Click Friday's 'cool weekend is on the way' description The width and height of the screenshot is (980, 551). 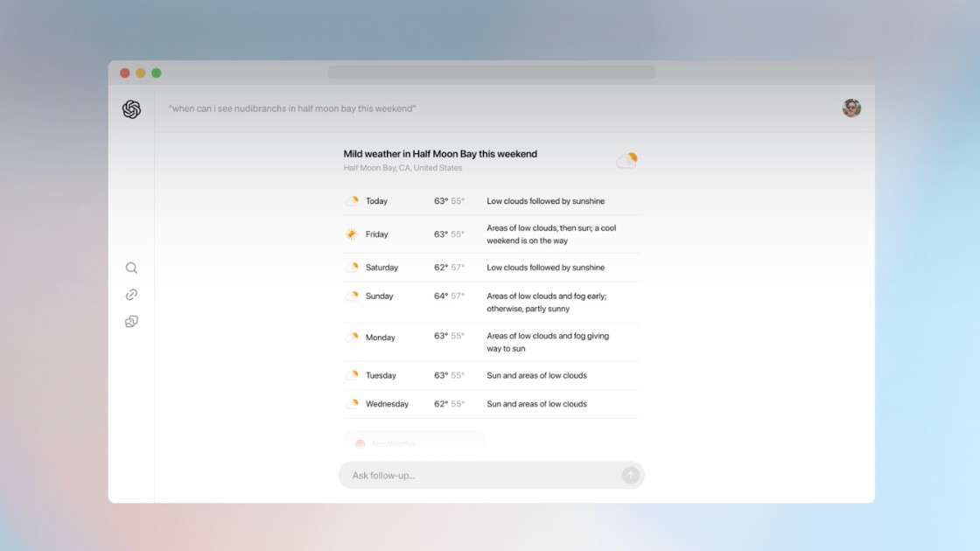pyautogui.click(x=551, y=234)
